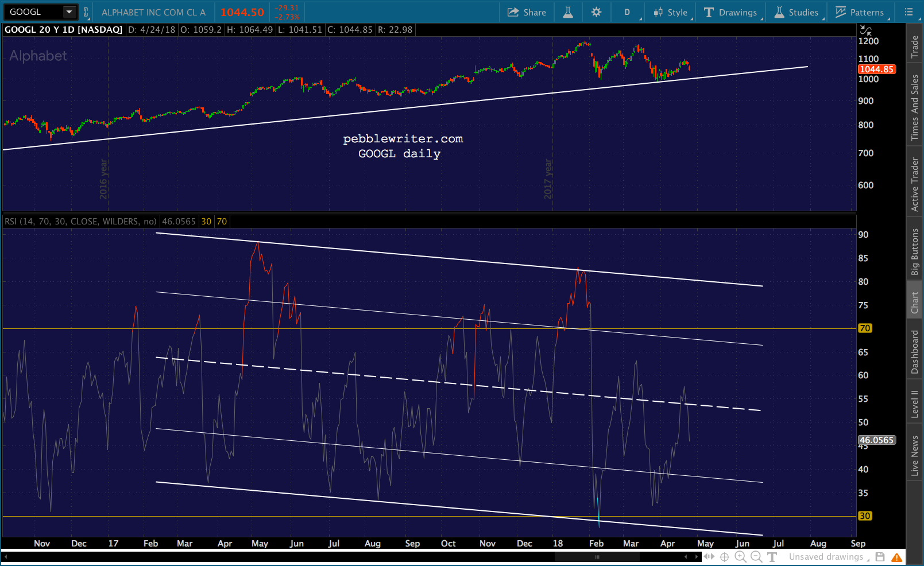Screen dimensions: 924x566
Task: Open the Studies dropdown menu
Action: [797, 12]
